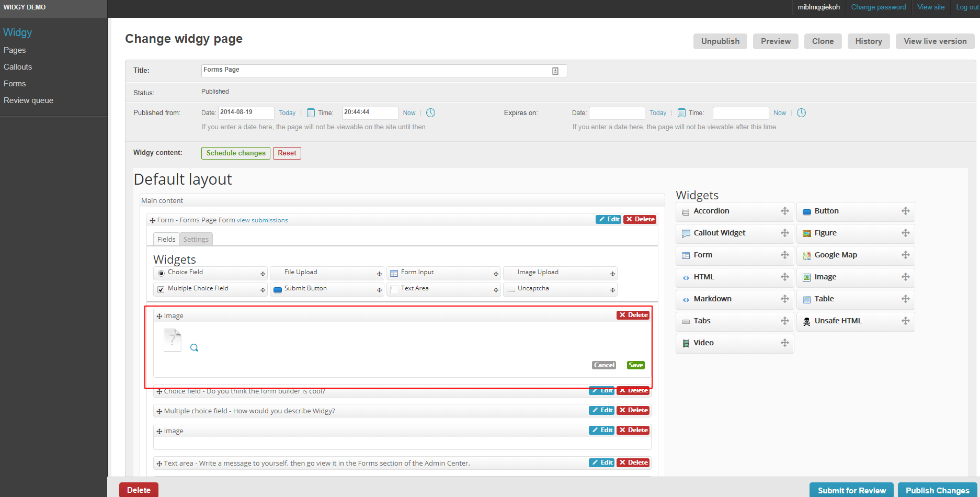Click inside the Title text field
The width and height of the screenshot is (980, 497).
pos(366,70)
